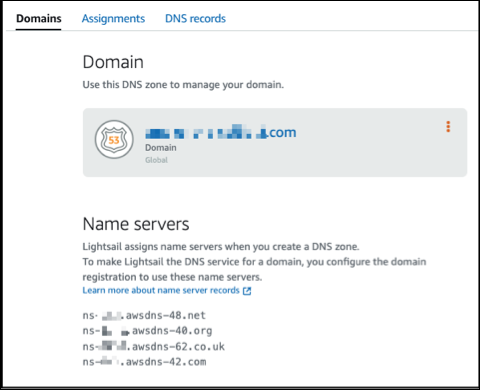This screenshot has height=390, width=480.
Task: Open the domain card's three-dot menu
Action: tap(448, 127)
